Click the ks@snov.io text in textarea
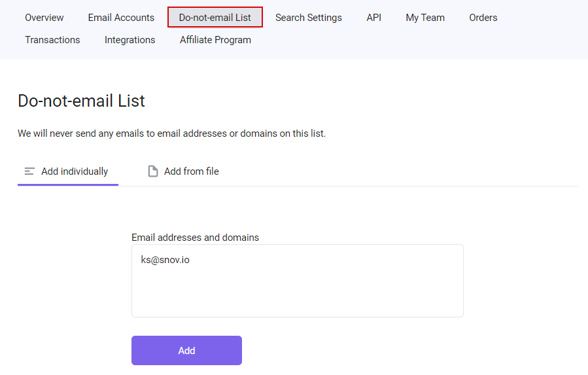Viewport: 588px width, 375px height. [165, 260]
